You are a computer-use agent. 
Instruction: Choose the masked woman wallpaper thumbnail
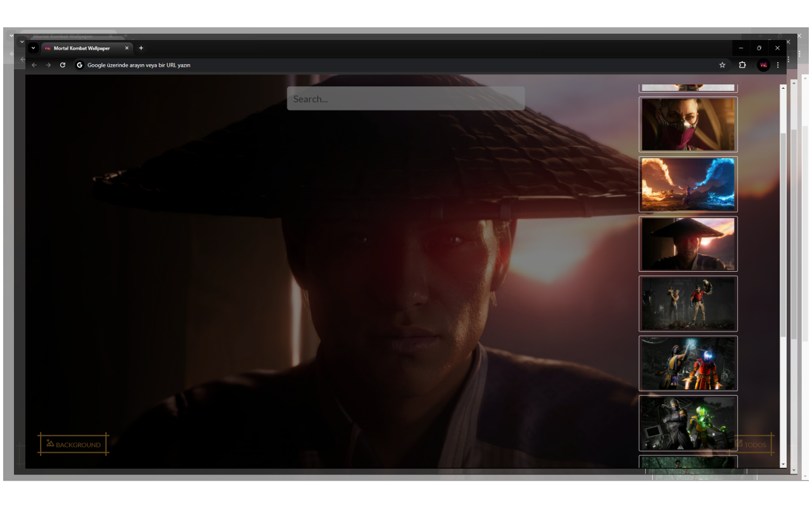coord(688,124)
